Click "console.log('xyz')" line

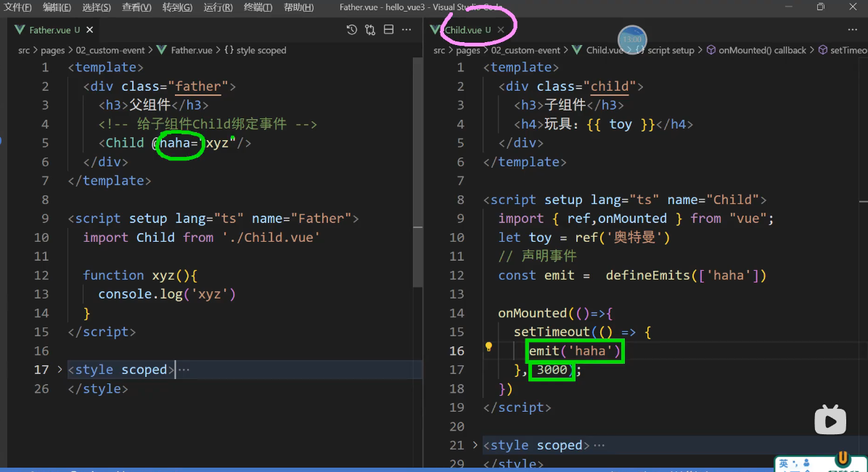[167, 294]
